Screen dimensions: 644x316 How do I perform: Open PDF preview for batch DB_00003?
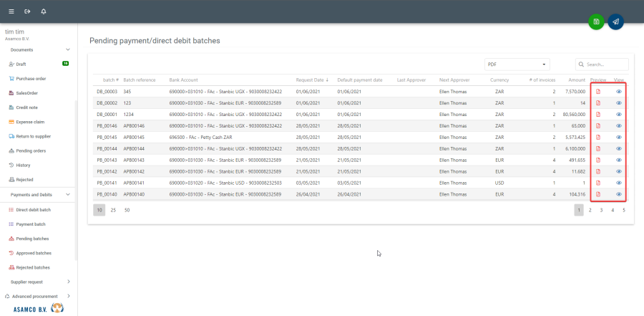(598, 92)
